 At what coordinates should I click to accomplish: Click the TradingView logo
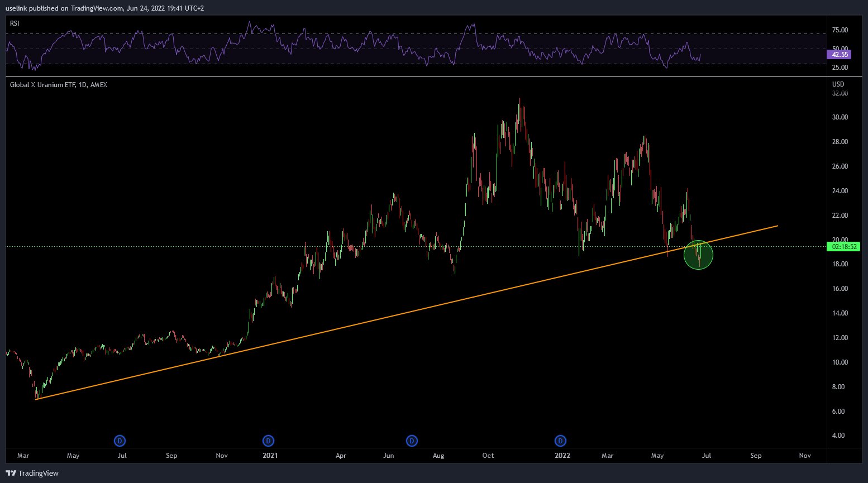32,474
